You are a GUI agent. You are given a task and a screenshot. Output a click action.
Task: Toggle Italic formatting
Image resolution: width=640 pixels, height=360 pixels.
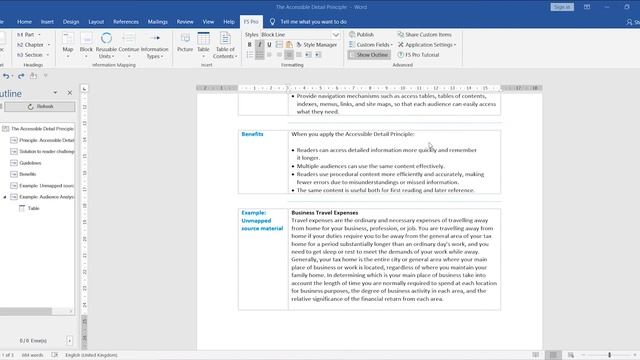260,45
